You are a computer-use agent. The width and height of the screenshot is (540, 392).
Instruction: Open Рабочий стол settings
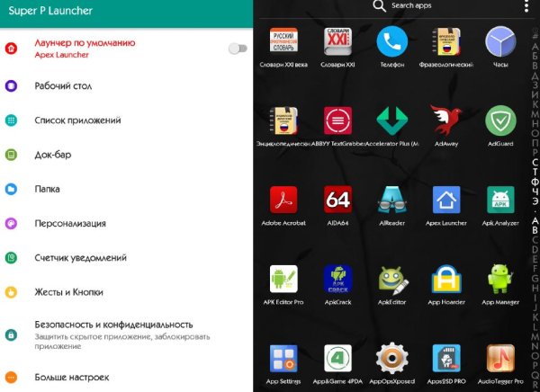coord(126,85)
